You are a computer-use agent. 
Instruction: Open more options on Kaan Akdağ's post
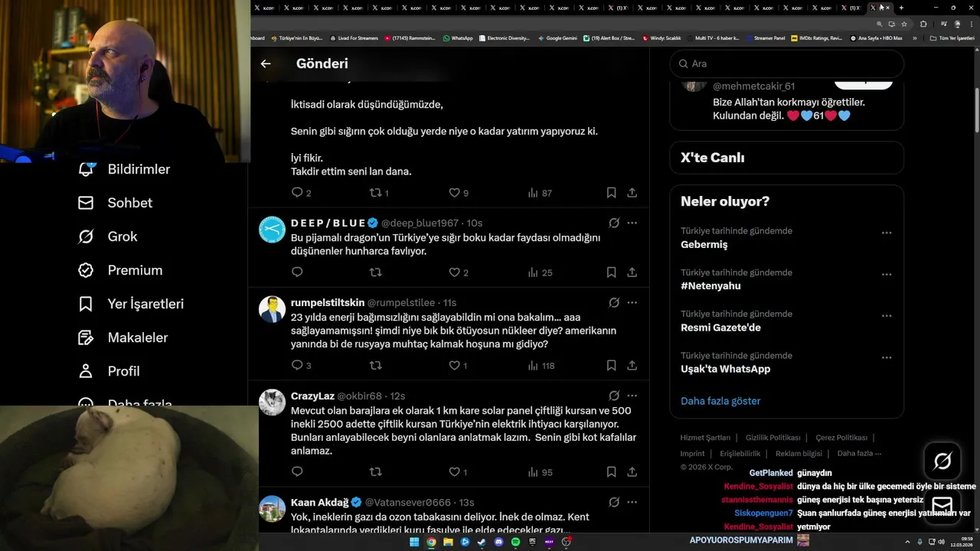(632, 502)
